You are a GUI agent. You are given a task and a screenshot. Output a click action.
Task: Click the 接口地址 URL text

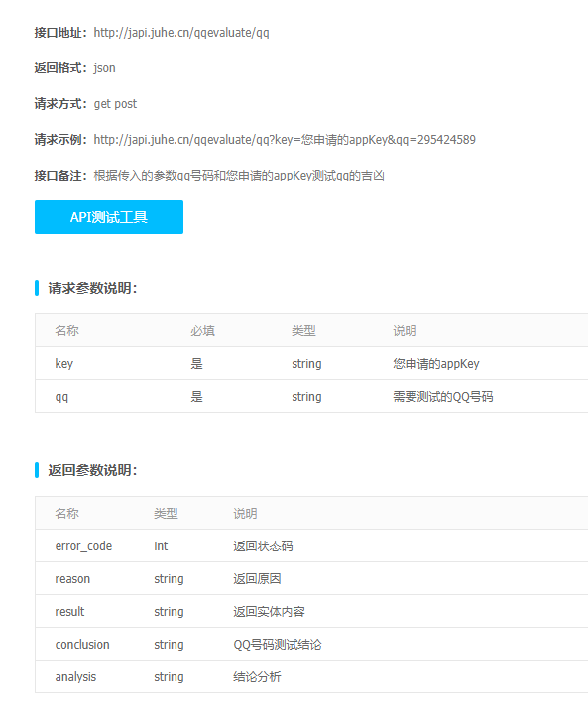(x=181, y=33)
